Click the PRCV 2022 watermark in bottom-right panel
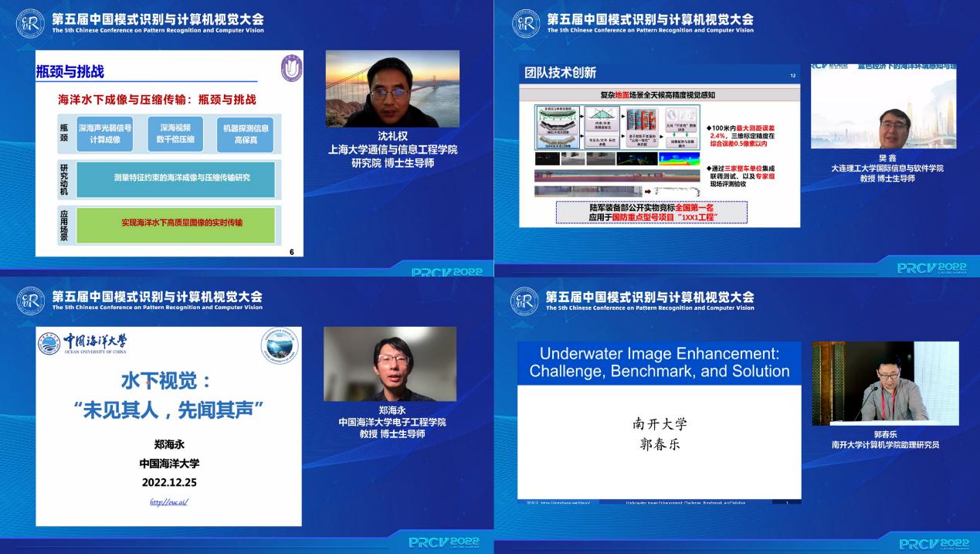 [x=934, y=542]
